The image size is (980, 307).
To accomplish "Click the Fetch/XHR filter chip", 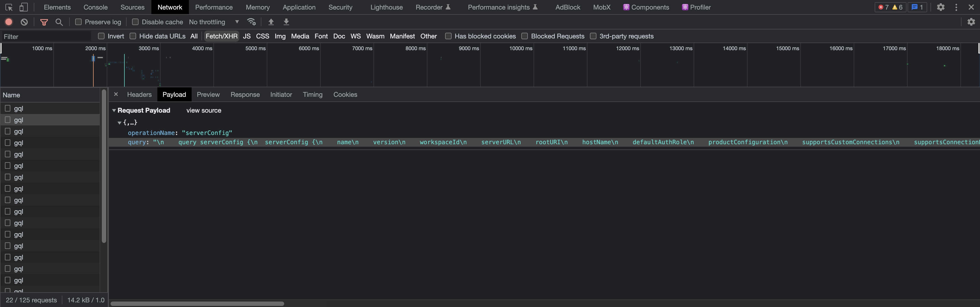I will pos(221,36).
